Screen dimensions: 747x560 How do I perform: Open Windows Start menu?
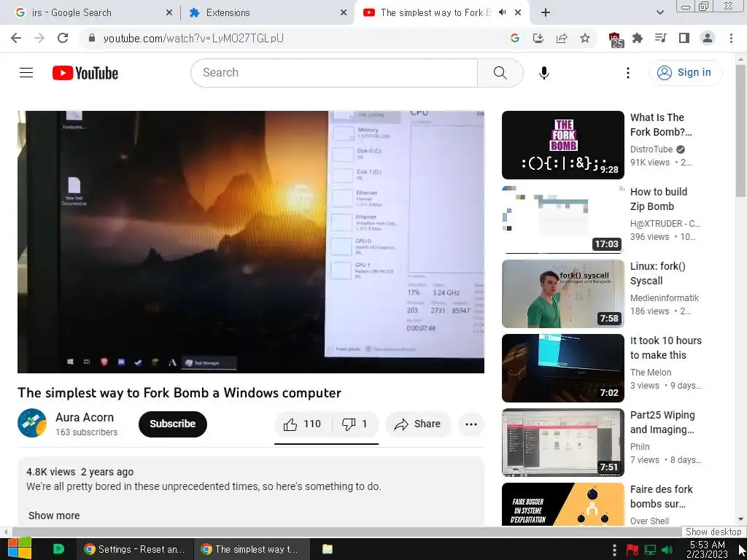(x=20, y=549)
